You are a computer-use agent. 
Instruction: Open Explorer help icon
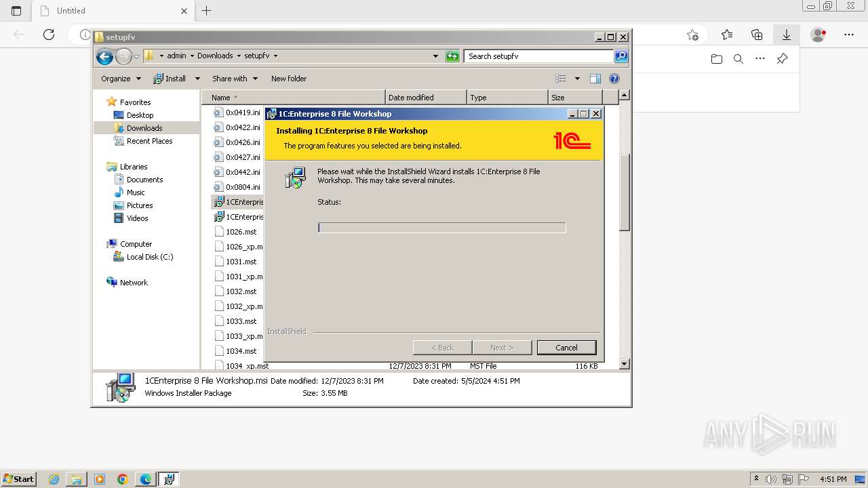[614, 79]
